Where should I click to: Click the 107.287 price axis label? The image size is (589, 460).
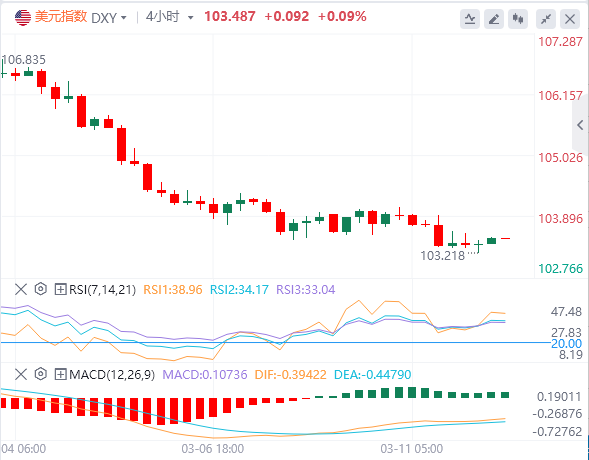click(x=560, y=42)
